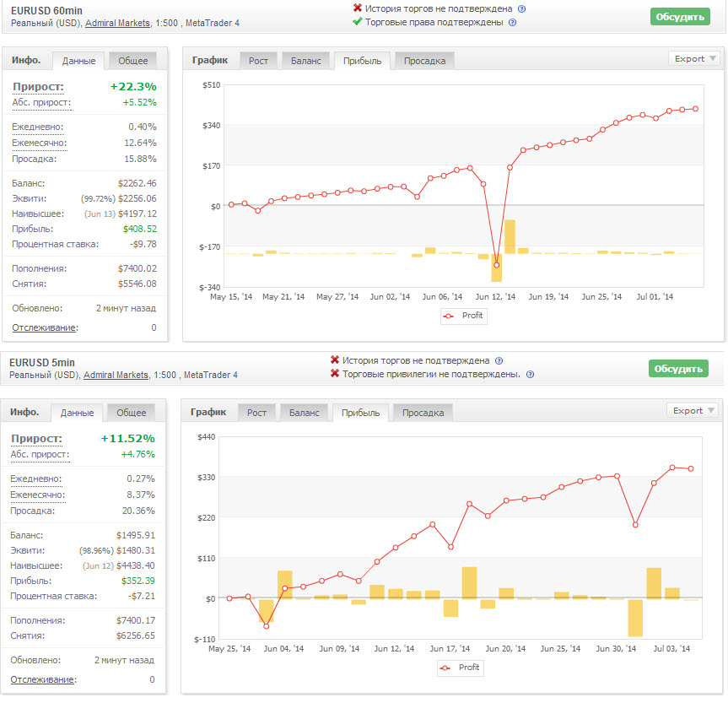Click the lowest profit data point near Jun 12 in the 60min chart
The image size is (728, 703).
[496, 265]
